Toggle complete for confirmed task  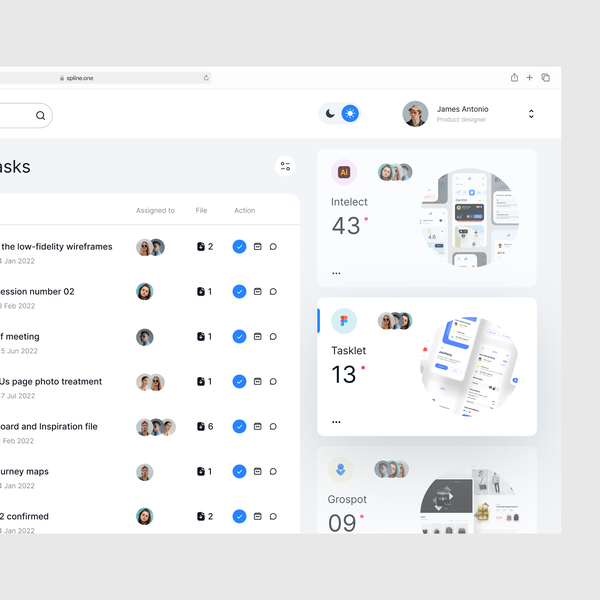[240, 517]
